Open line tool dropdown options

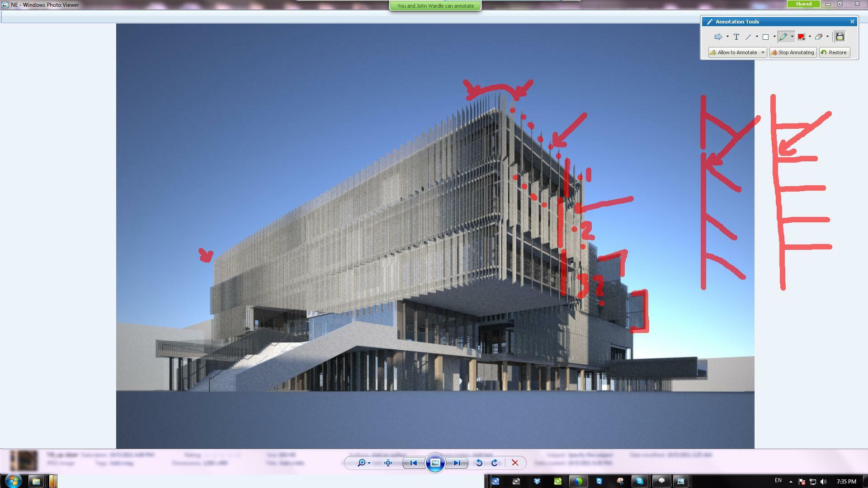757,37
